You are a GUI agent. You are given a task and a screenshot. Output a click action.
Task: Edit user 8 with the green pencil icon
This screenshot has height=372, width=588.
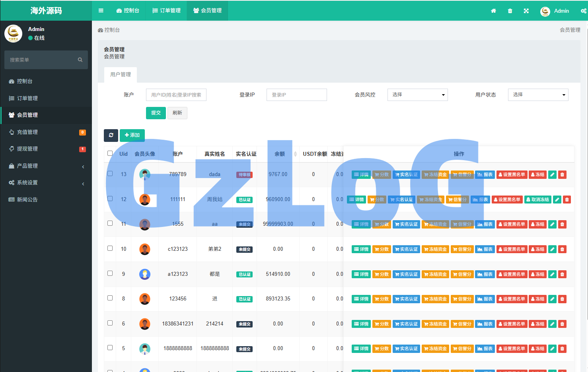[x=552, y=299]
